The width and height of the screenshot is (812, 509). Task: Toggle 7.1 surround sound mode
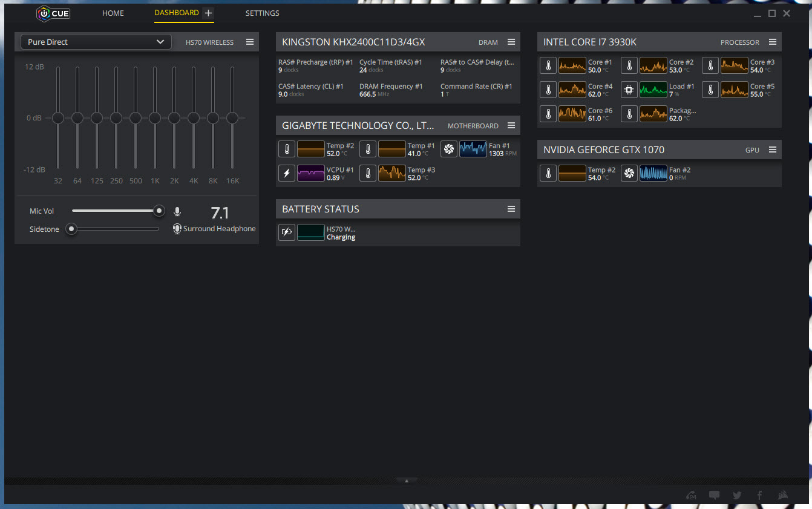220,212
